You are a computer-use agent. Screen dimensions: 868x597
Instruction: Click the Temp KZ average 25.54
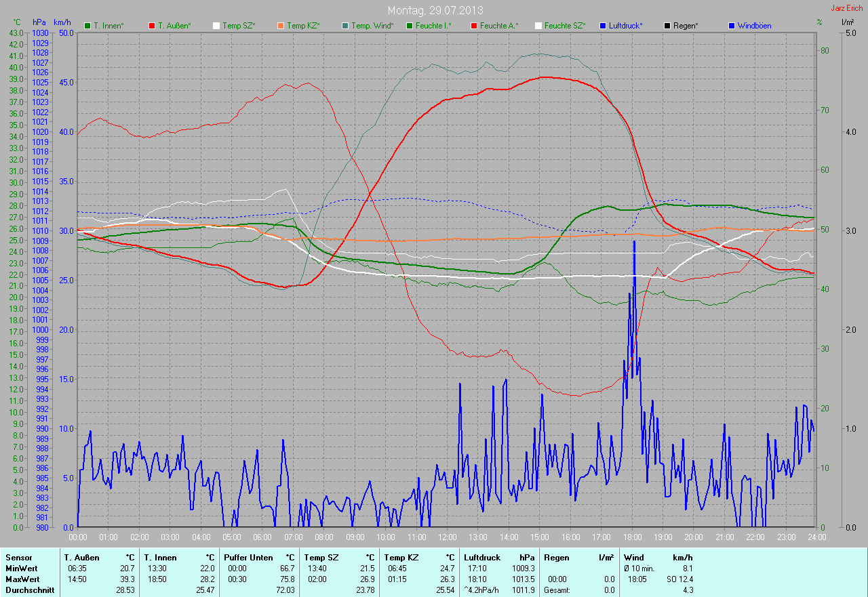click(444, 590)
